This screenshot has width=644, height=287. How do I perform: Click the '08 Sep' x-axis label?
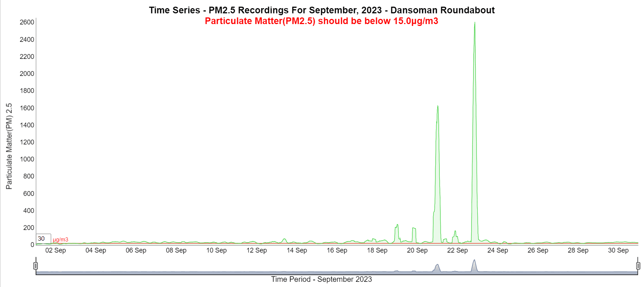(x=176, y=250)
